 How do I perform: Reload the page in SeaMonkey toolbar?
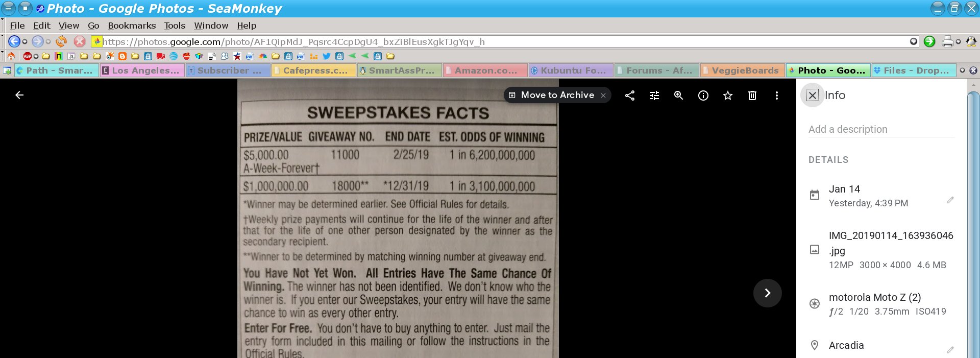61,41
